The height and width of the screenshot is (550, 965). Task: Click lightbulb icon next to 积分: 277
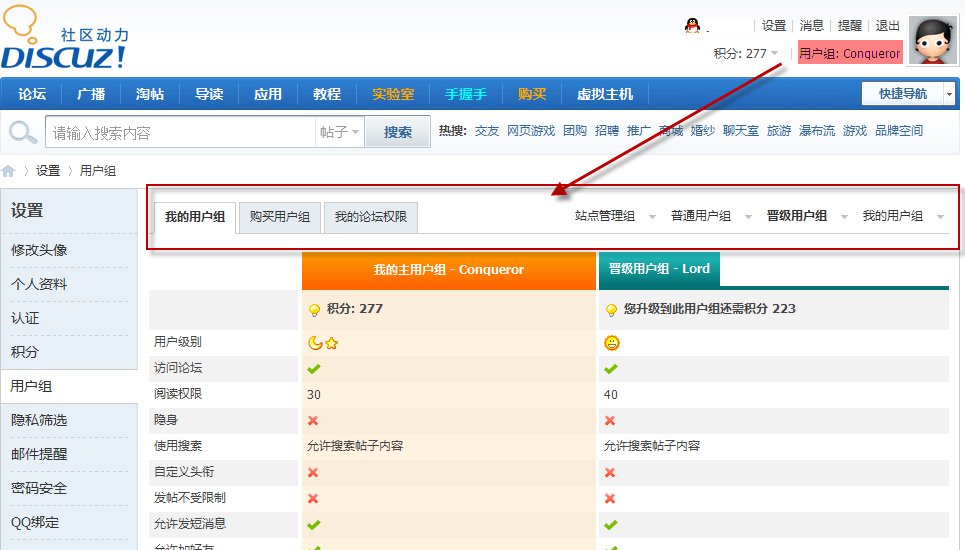[x=314, y=310]
